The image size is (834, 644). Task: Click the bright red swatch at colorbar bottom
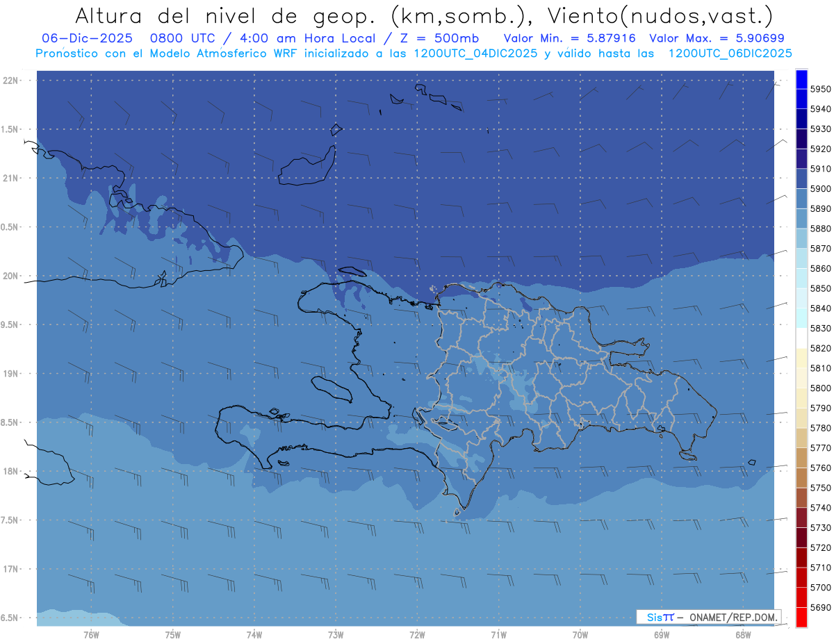(801, 618)
